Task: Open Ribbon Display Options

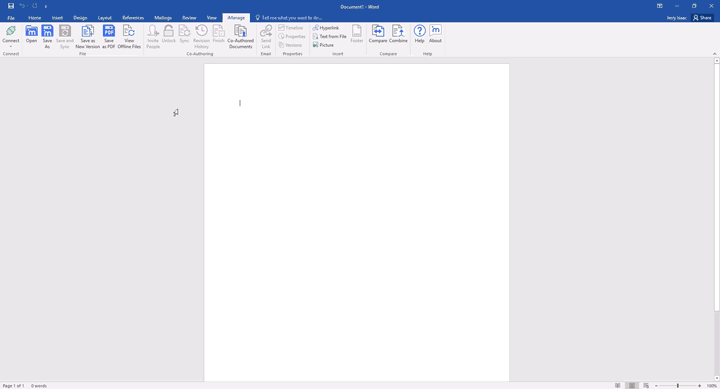Action: click(x=659, y=6)
